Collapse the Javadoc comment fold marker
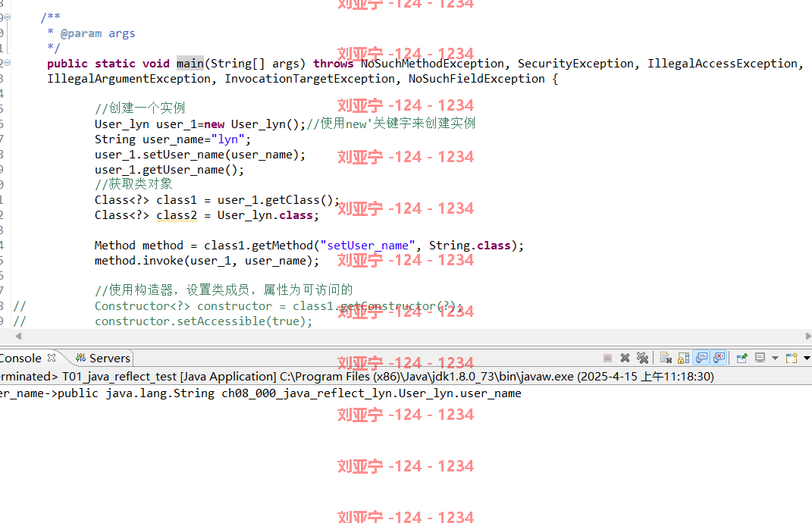Viewport: 812px width, 523px height. click(x=8, y=17)
